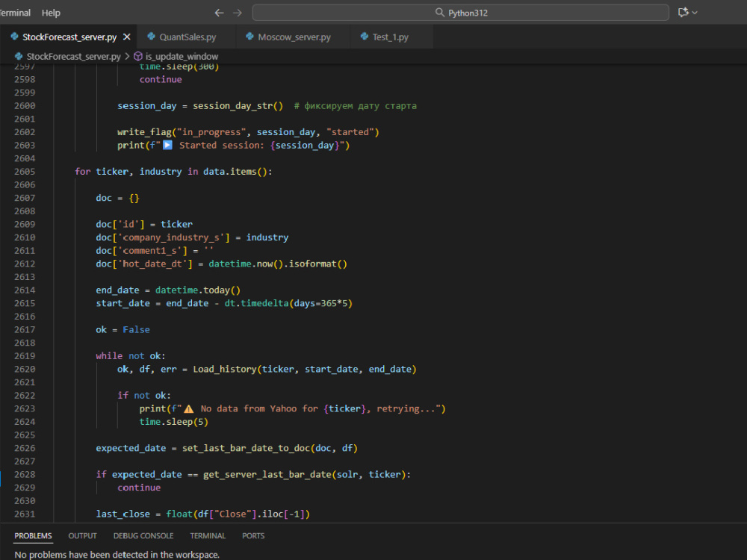Viewport: 747px width, 560px height.
Task: Click the dt.timedelta(days=365*5) expression
Action: (x=288, y=303)
